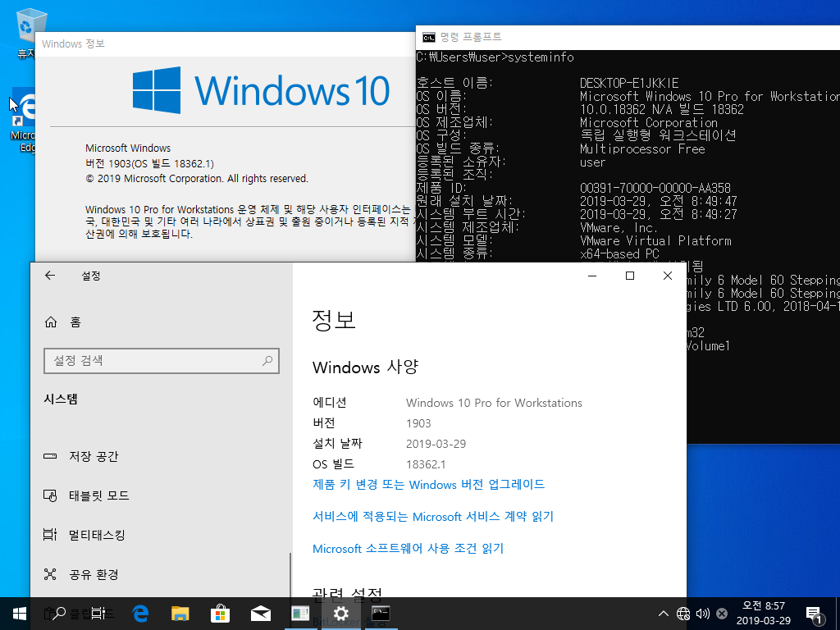Click the 시스템 category label in Settings
Image resolution: width=840 pixels, height=630 pixels.
click(x=61, y=399)
